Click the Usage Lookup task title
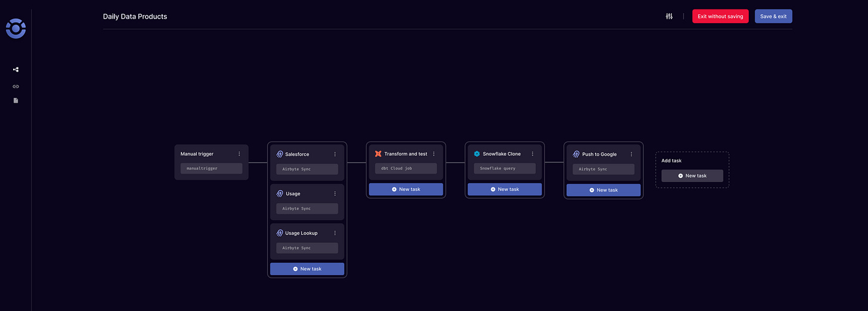The image size is (868, 311). pyautogui.click(x=302, y=233)
